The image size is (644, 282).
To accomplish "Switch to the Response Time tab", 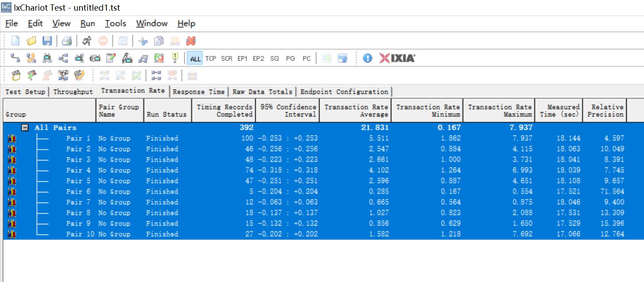I will 198,92.
